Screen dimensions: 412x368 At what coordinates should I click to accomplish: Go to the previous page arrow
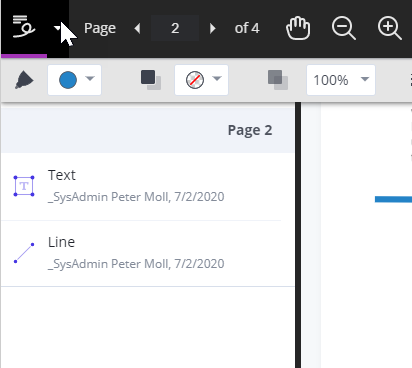(x=137, y=28)
